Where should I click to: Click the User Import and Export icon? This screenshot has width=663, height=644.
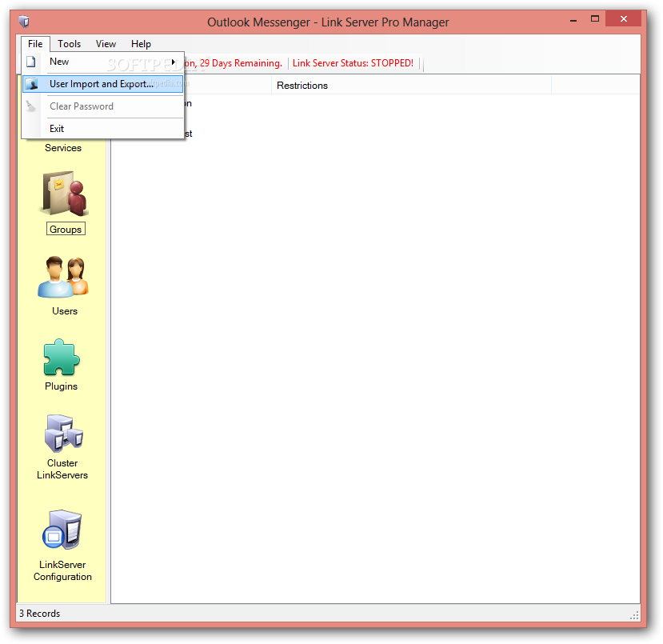(32, 84)
